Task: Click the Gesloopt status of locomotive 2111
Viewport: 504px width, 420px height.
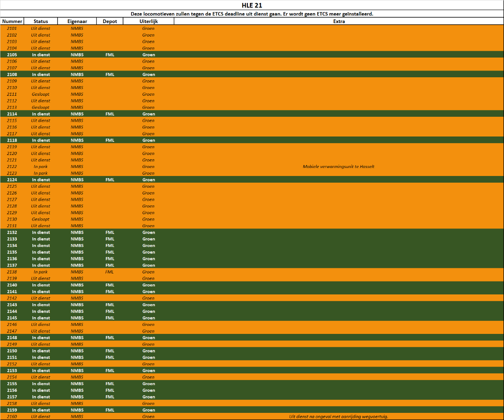Action: pos(41,94)
